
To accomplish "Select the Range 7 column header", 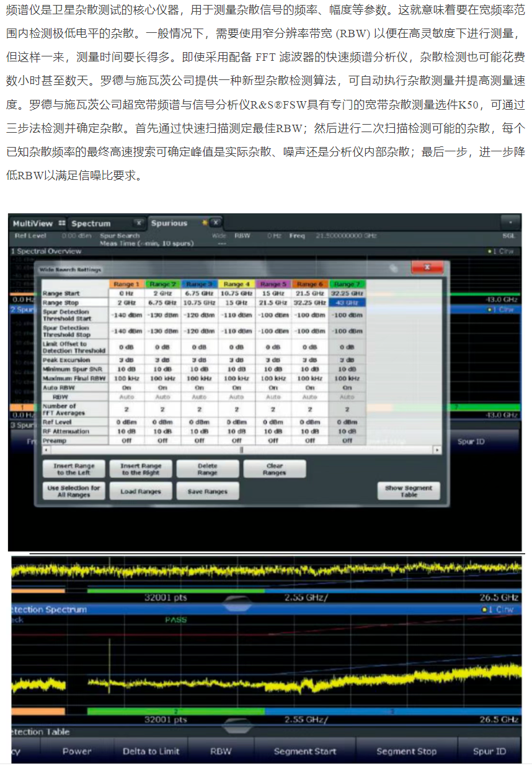I will pyautogui.click(x=347, y=284).
